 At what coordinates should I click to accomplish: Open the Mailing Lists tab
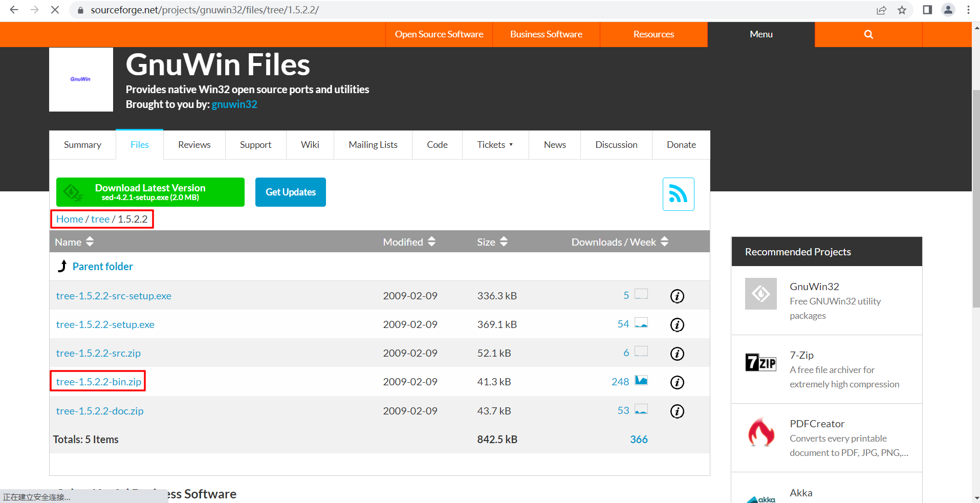point(373,145)
